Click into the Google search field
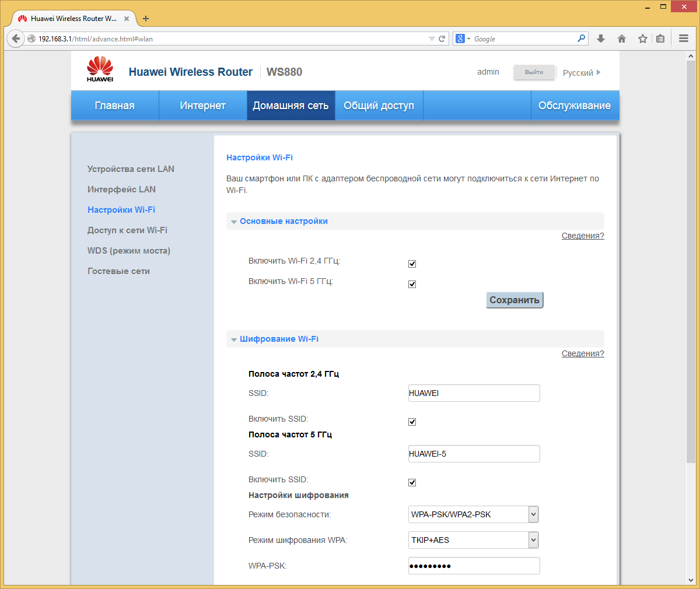This screenshot has height=589, width=700. 523,39
